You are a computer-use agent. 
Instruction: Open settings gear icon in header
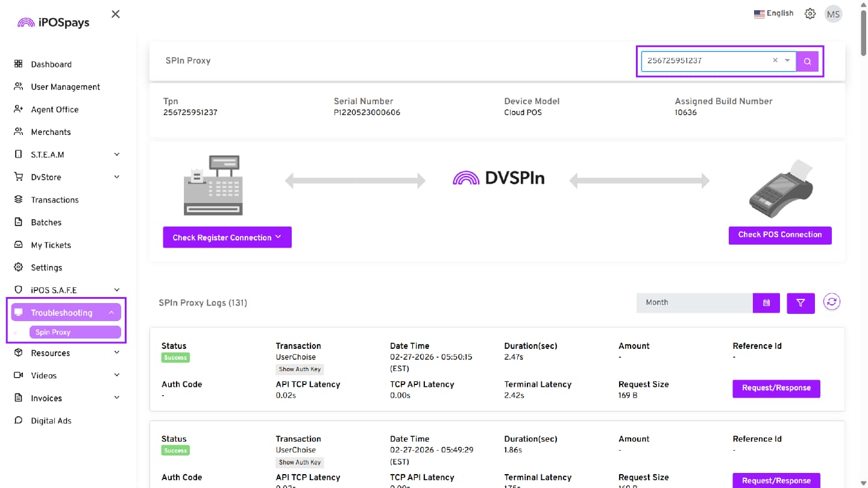(810, 14)
